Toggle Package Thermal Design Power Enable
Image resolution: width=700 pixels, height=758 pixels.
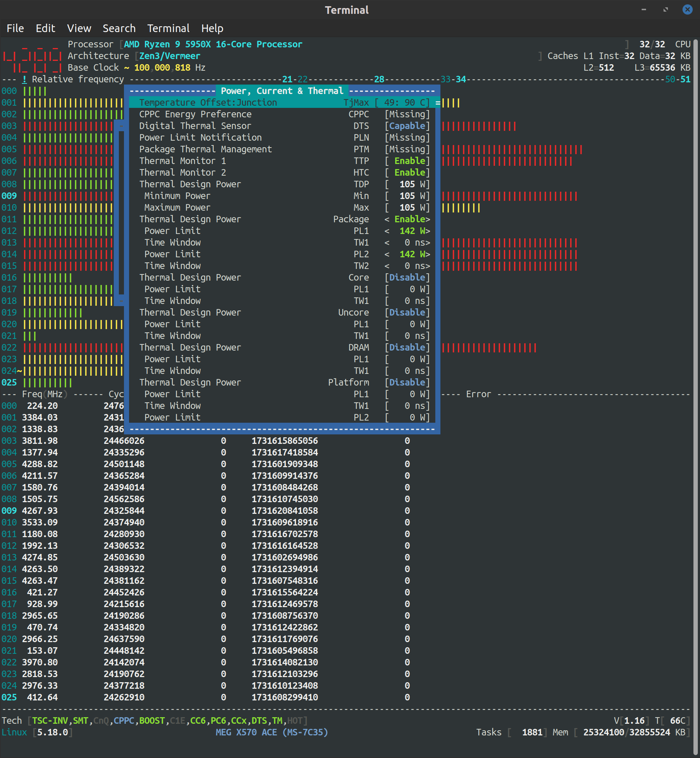pos(407,219)
